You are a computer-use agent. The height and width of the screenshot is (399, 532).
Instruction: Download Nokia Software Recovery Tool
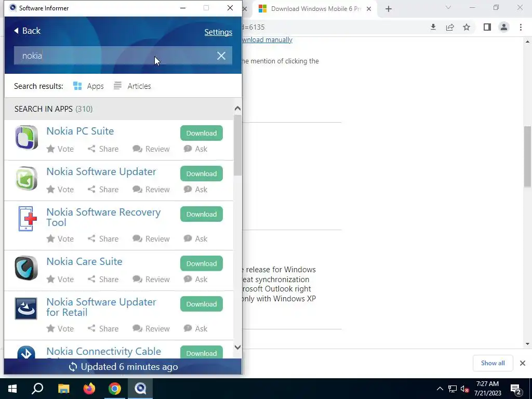coord(202,214)
